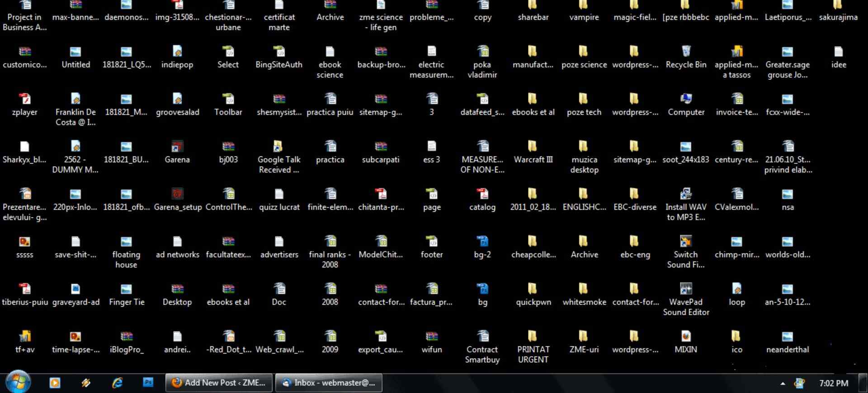Select the Finger Tie image file

click(126, 294)
